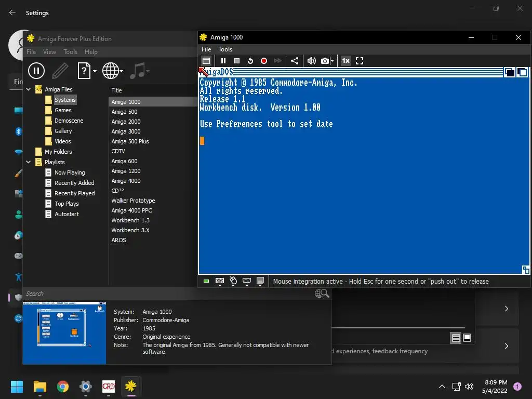Open the mouse input options in the status bar

pos(233,281)
